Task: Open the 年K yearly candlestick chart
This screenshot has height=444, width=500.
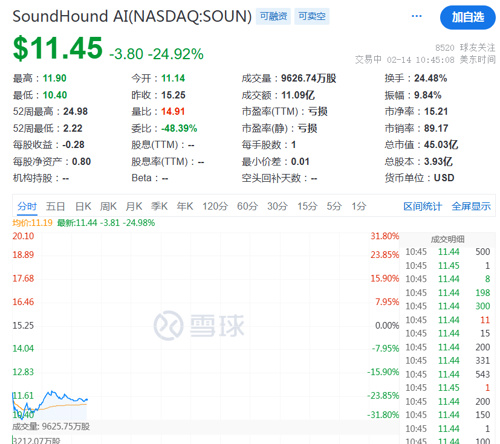Action: [x=185, y=206]
